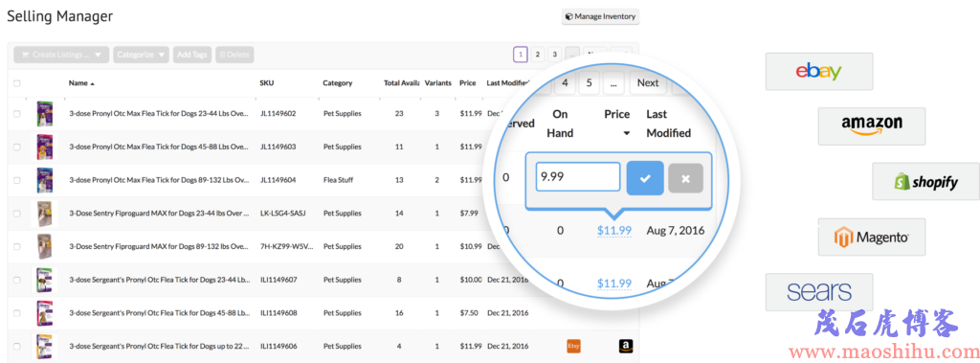Screen dimensions: 980x363
Task: Sort by Name column header
Action: (81, 82)
